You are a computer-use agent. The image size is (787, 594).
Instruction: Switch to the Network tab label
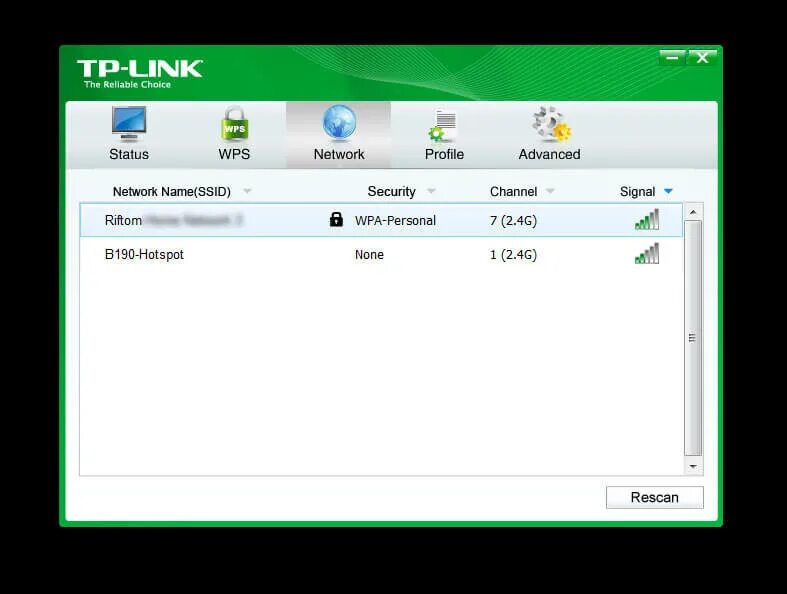339,154
